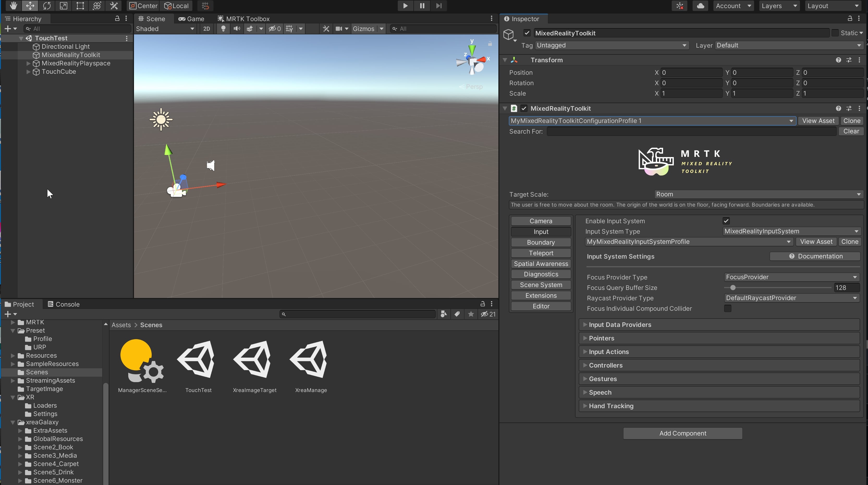Click the View Asset button for profile

817,120
